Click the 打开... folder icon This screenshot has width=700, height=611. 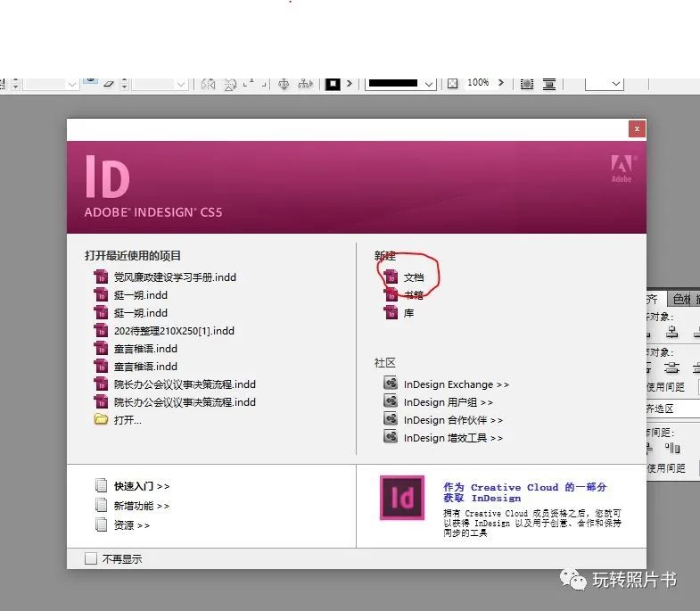point(101,420)
